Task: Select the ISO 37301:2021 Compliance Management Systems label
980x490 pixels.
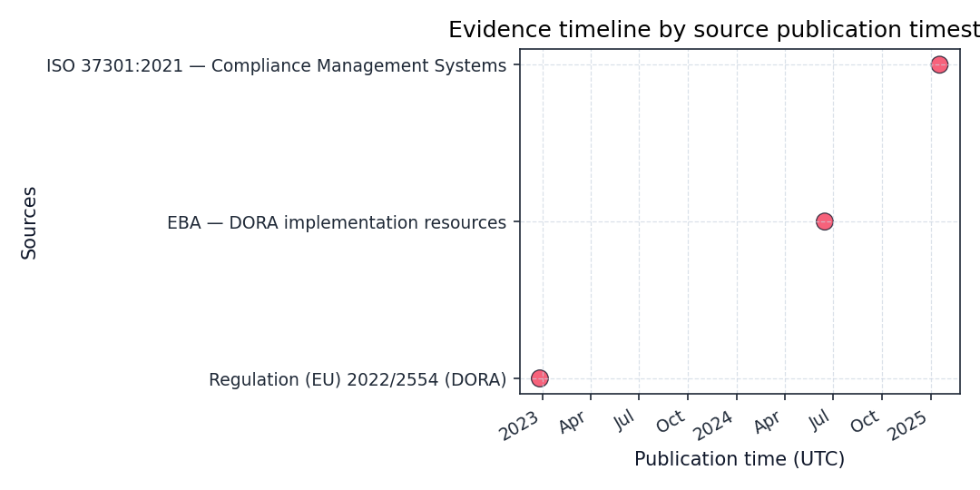Action: point(276,65)
